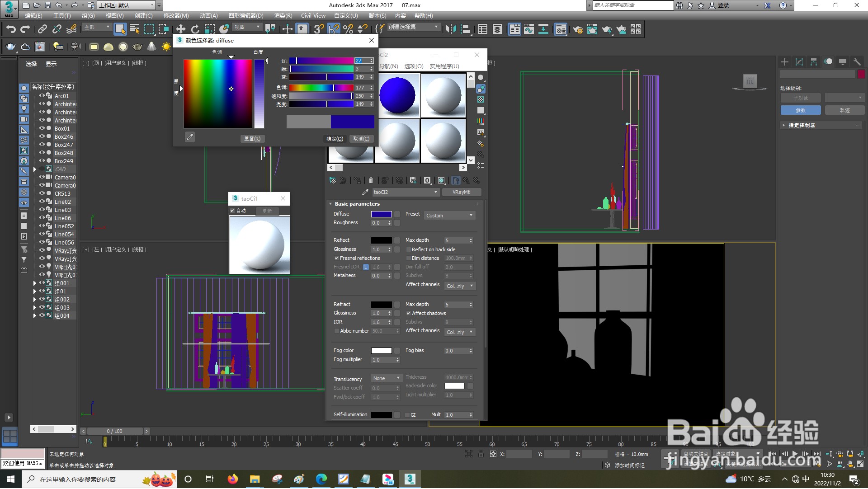This screenshot has height=489, width=868.
Task: Click the Undo arrow in main toolbar
Action: (x=11, y=29)
